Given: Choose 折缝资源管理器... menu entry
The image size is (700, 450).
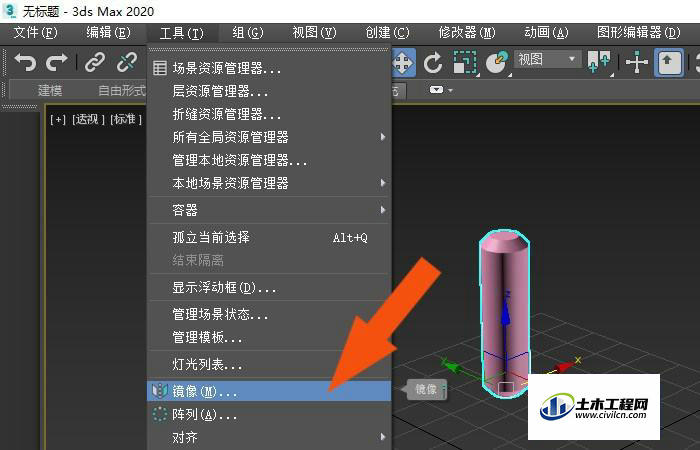Looking at the screenshot, I should [269, 114].
